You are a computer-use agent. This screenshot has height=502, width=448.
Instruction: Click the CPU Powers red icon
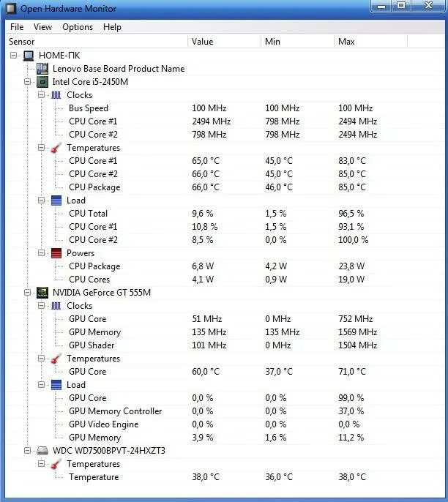[x=56, y=253]
